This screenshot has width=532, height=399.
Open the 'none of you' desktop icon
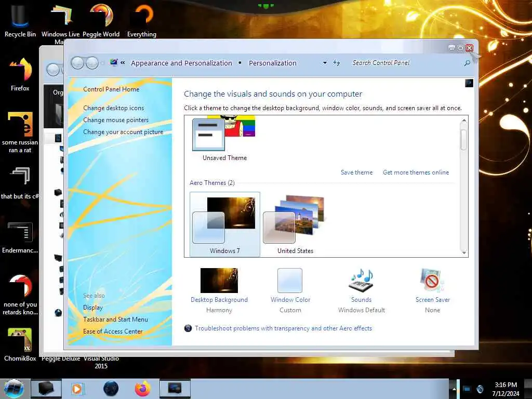click(20, 295)
